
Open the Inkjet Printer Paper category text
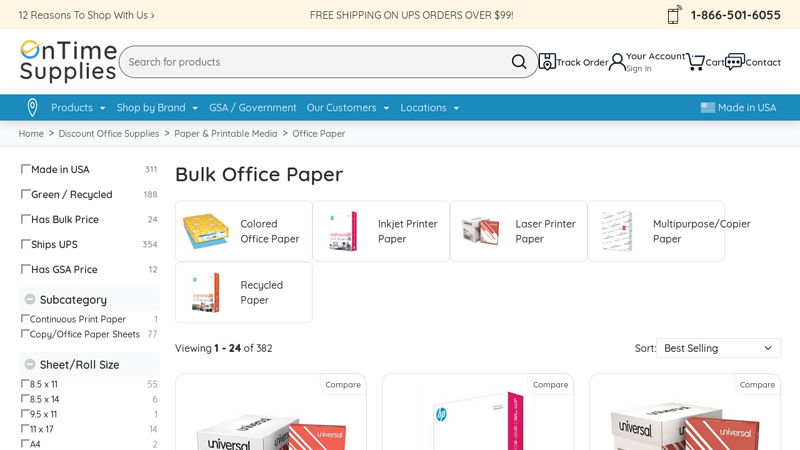[408, 231]
